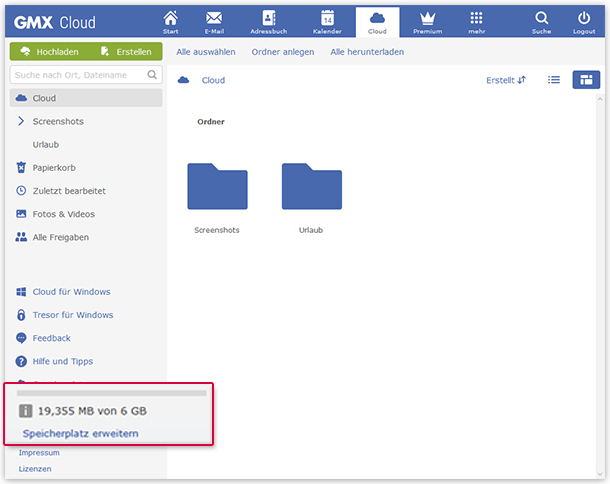
Task: Click the people icon for Alle Freigaben
Action: coord(21,237)
